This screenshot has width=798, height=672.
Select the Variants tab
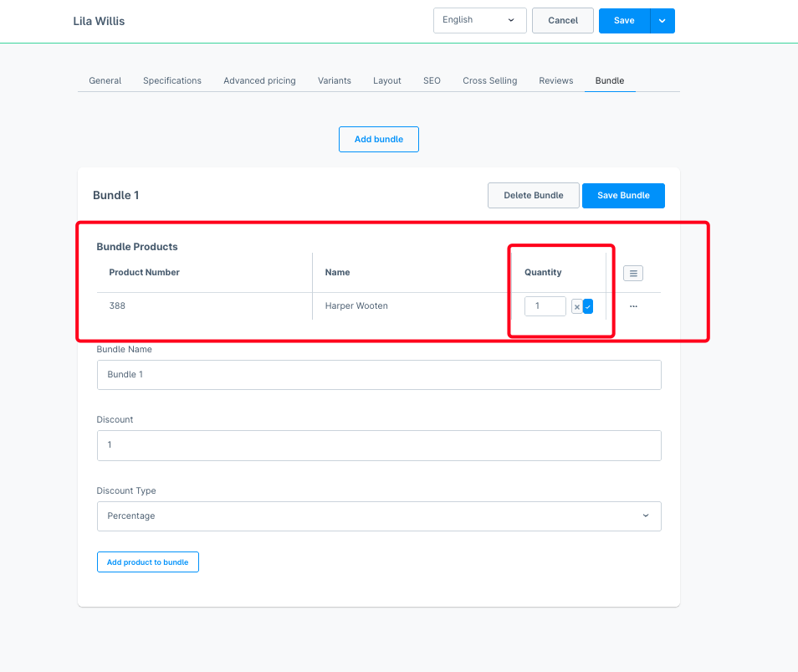point(335,81)
